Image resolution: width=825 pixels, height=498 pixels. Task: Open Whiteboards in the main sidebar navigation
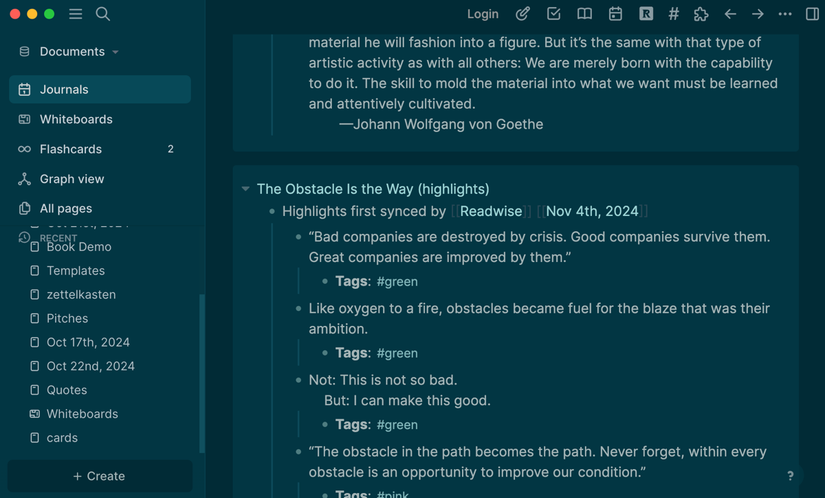[100, 119]
